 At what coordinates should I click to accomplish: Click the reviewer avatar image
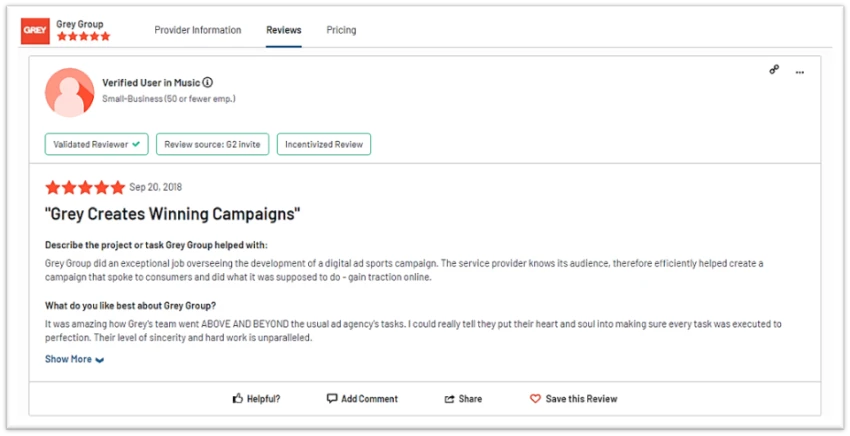pos(70,92)
